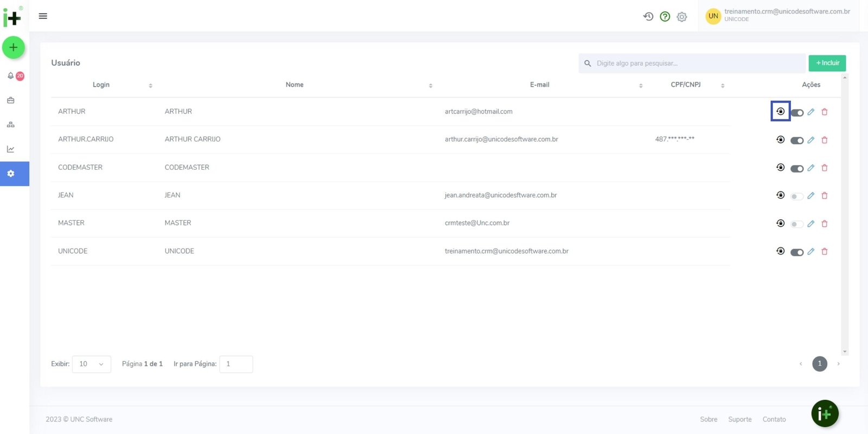The width and height of the screenshot is (868, 434).
Task: Open the Suporte link in the footer
Action: 739,419
